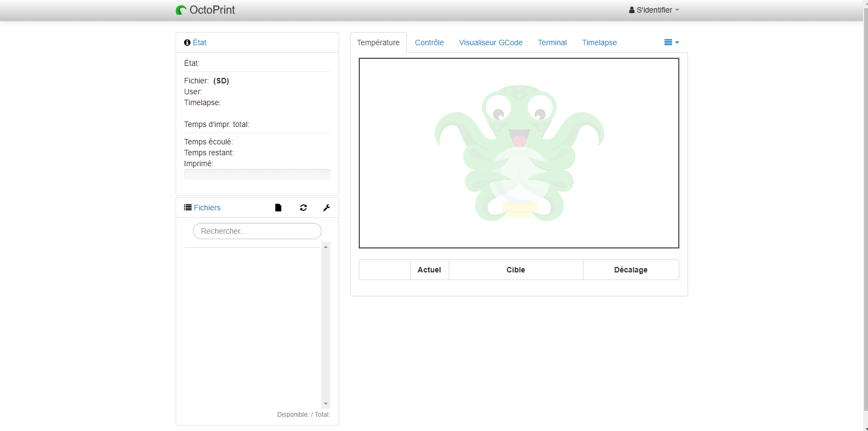Open the wrench file options icon
Viewport: 868px width, 431px height.
pyautogui.click(x=327, y=208)
